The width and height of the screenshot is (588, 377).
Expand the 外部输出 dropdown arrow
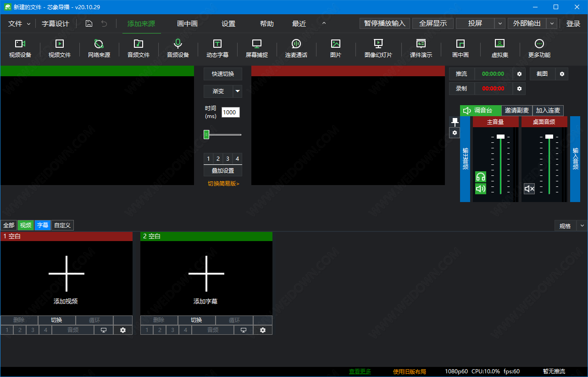point(552,24)
